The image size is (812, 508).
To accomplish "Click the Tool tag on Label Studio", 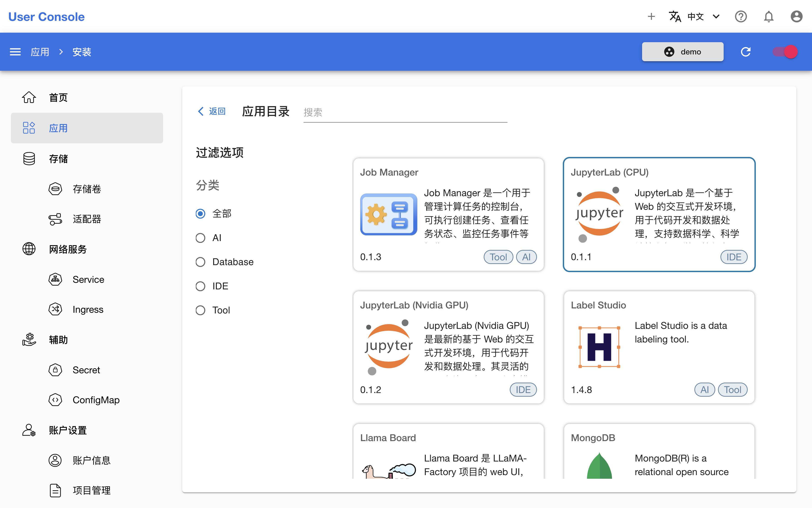I will pyautogui.click(x=732, y=390).
